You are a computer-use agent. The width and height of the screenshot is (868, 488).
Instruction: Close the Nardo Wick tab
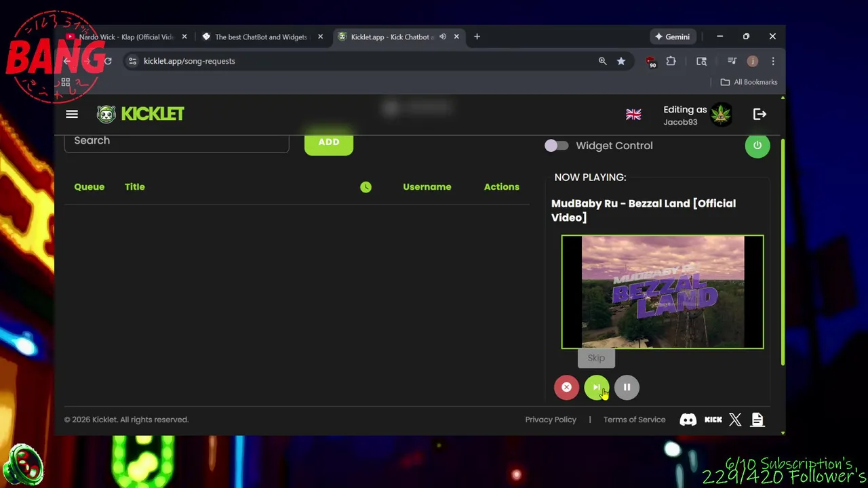[184, 37]
